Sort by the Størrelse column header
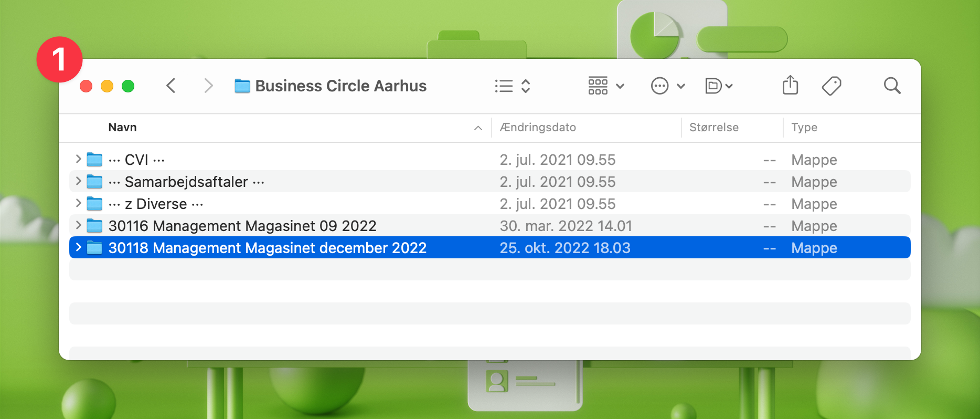 point(713,128)
